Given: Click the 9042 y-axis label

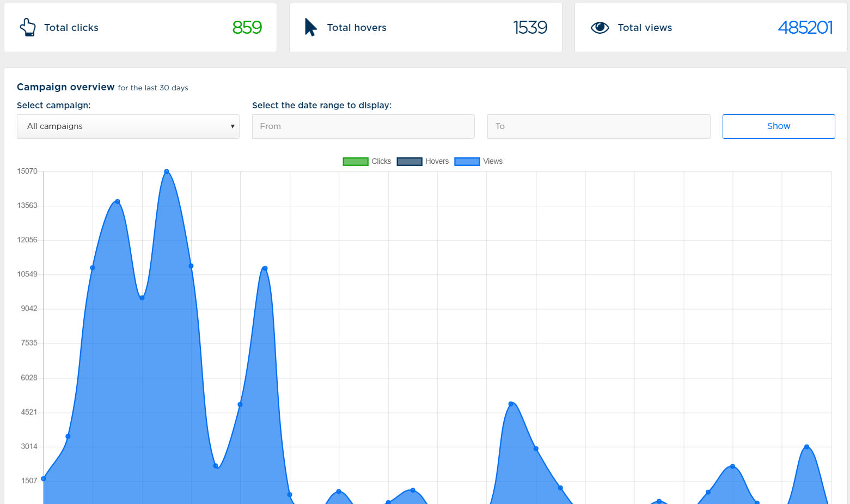Looking at the screenshot, I should pos(29,309).
